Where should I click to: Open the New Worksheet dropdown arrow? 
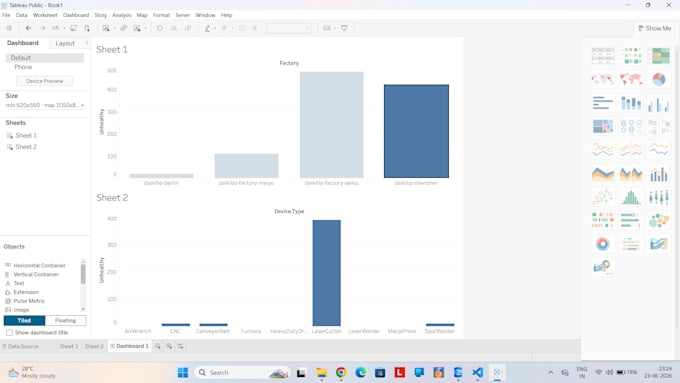point(114,28)
